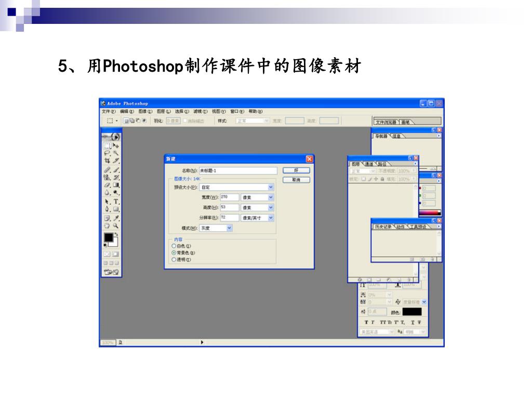Select the Zoom tool
Image resolution: width=532 pixels, height=399 pixels.
(x=116, y=225)
